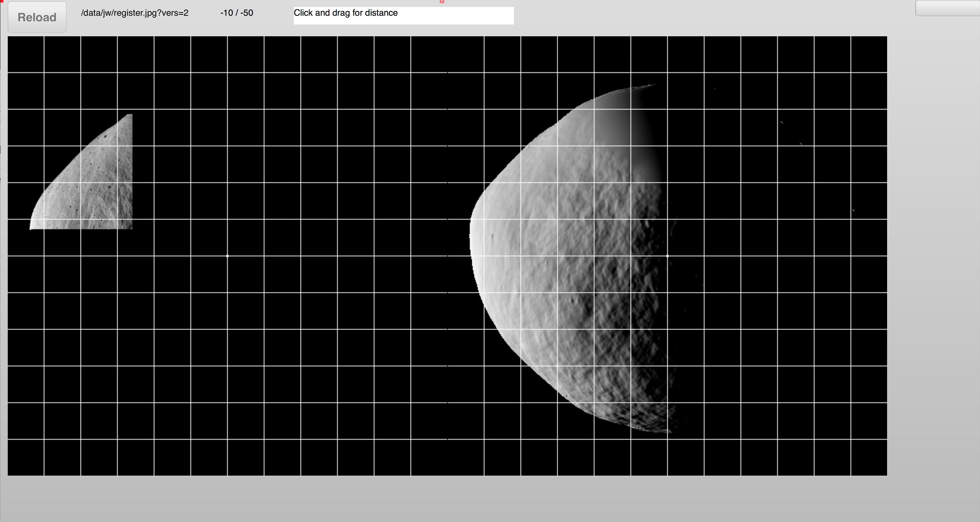Click leftmost limb point of large asteroid

click(470, 236)
